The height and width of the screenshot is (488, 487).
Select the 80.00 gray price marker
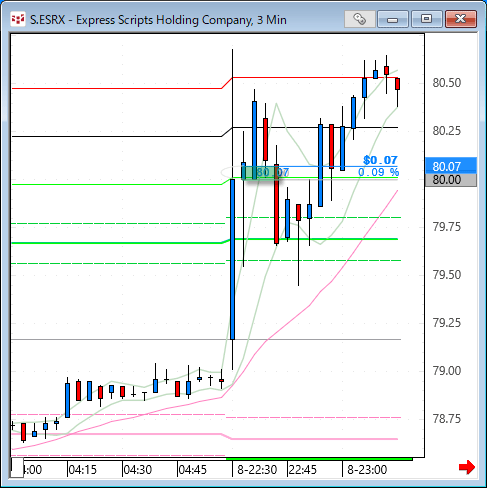pos(451,180)
